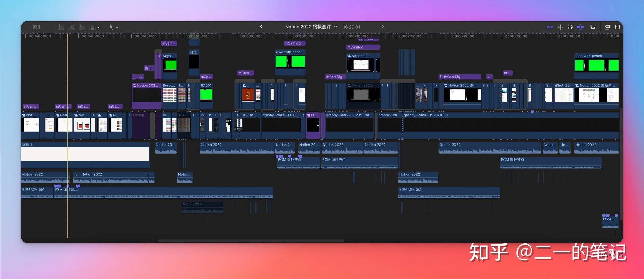Select the BGM... audio clip at timeline end

tap(610, 222)
